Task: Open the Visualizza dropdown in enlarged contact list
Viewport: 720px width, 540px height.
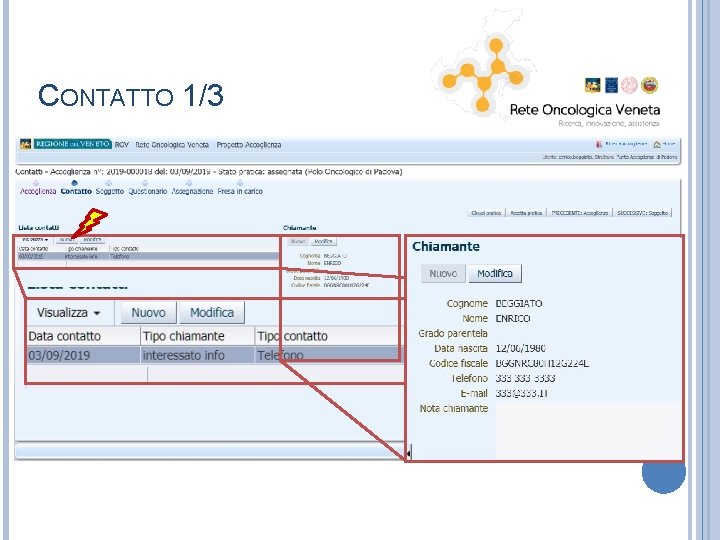Action: [x=69, y=313]
